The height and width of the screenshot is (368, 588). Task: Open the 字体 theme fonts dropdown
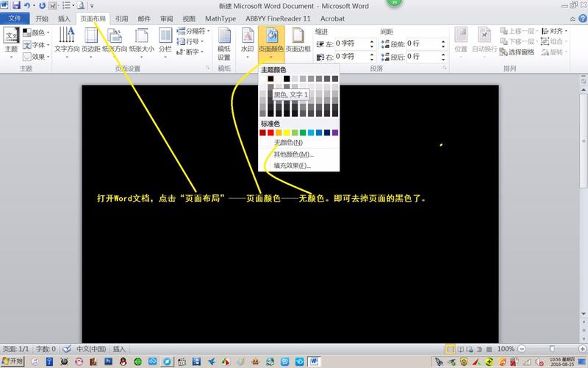pyautogui.click(x=36, y=45)
